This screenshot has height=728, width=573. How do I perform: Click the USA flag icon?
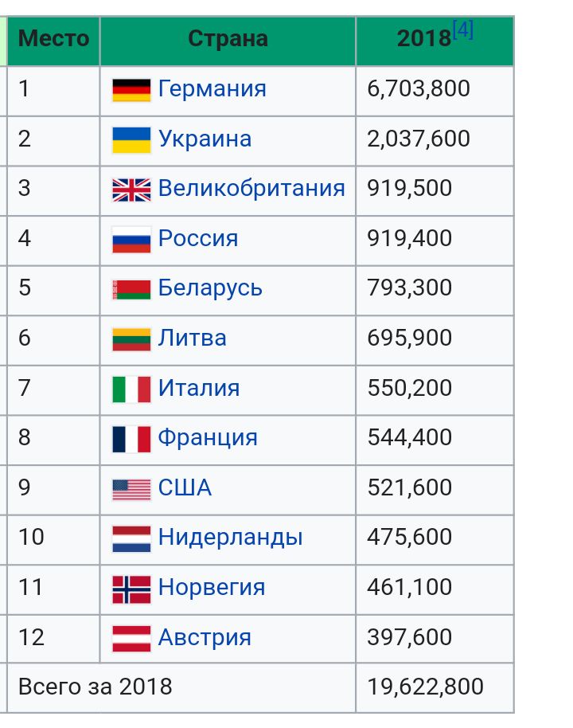pyautogui.click(x=131, y=490)
